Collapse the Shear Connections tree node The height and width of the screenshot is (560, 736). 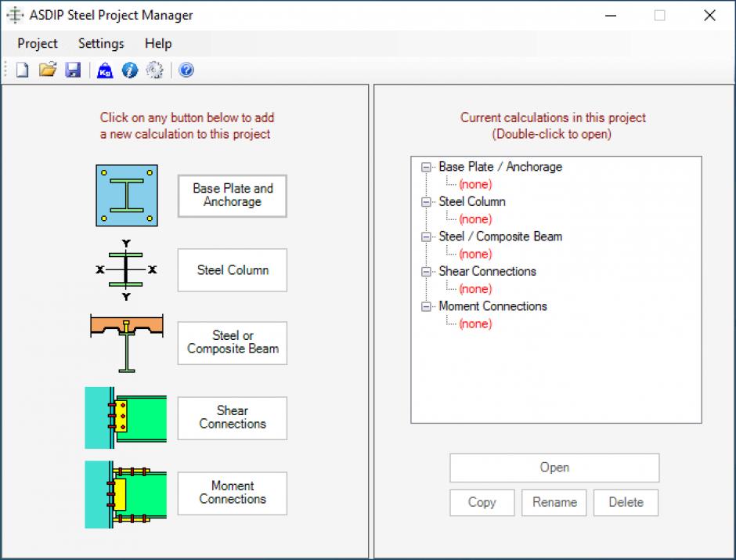click(x=426, y=272)
